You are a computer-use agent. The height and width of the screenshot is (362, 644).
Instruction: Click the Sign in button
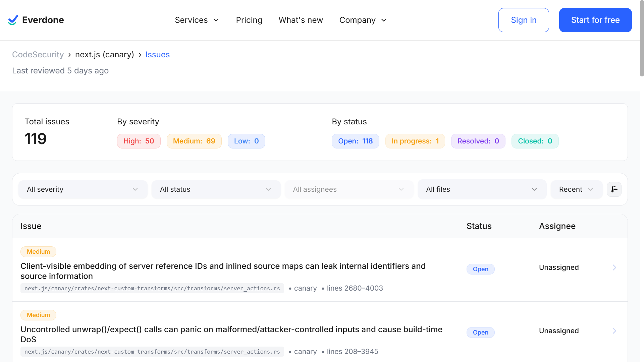point(523,20)
